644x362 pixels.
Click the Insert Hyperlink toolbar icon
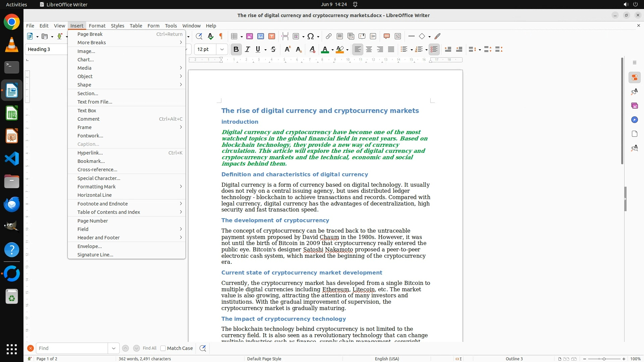(x=329, y=36)
